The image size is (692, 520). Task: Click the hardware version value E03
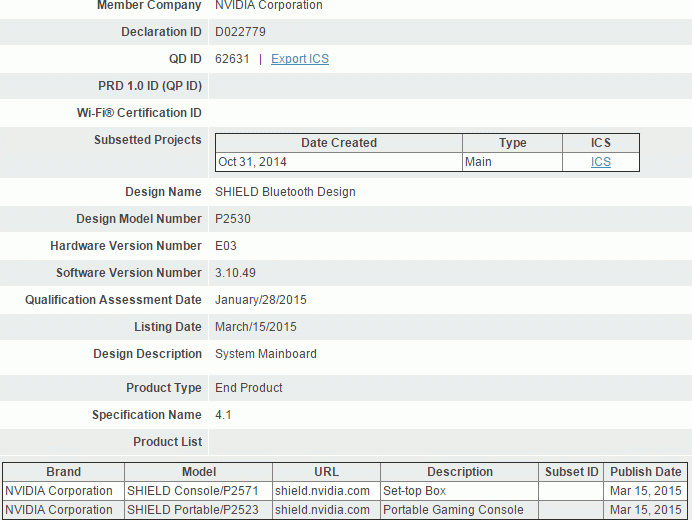coord(226,246)
